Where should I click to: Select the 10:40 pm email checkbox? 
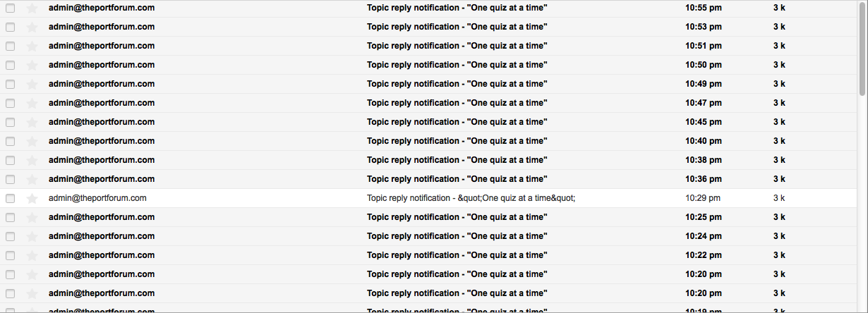click(10, 142)
